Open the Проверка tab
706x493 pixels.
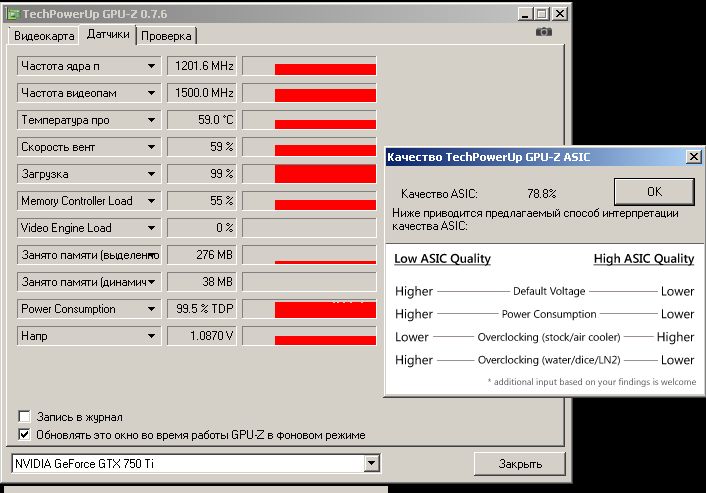tap(166, 36)
